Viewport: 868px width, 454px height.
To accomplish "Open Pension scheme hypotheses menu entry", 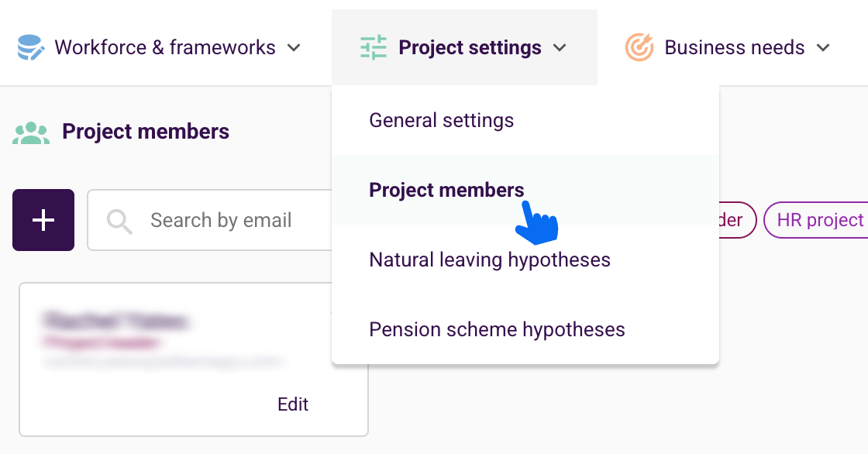I will pos(497,329).
